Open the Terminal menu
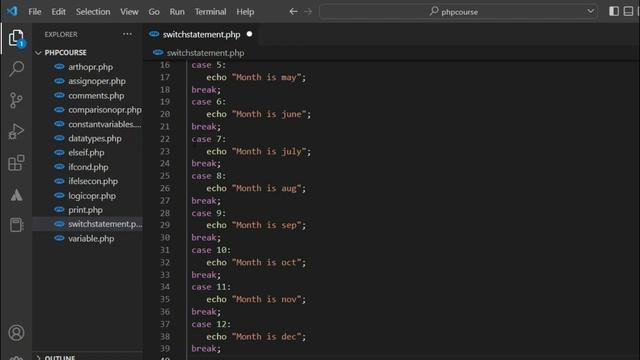 (x=210, y=11)
